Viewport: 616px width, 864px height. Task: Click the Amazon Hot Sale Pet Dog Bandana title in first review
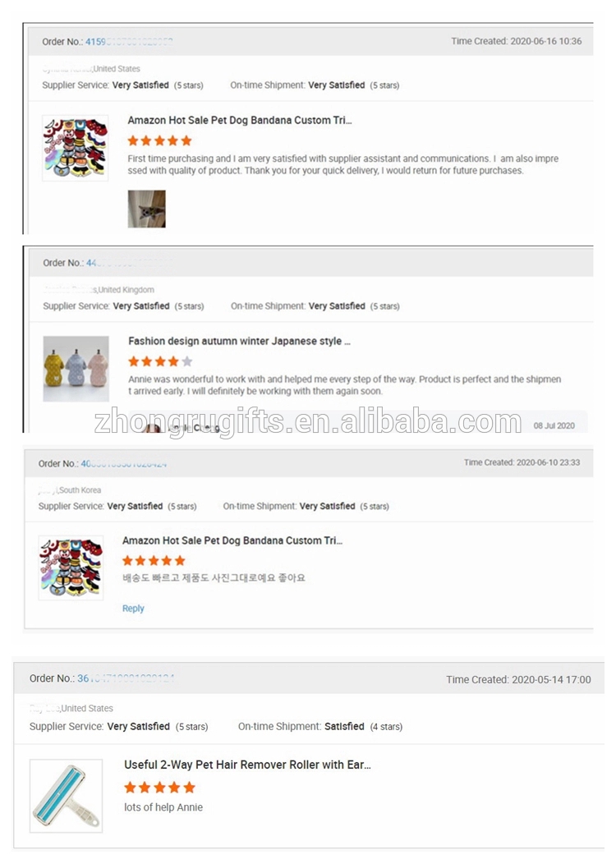pos(240,120)
